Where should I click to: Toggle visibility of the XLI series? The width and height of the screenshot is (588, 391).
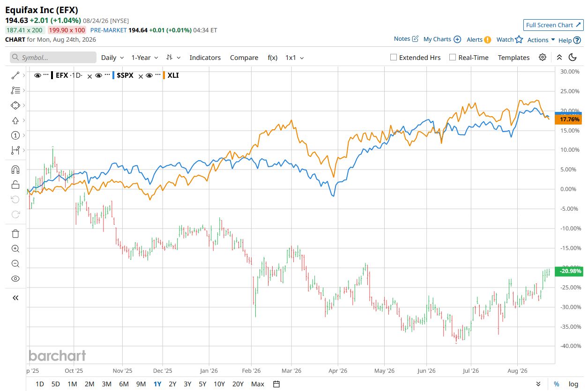[x=149, y=75]
